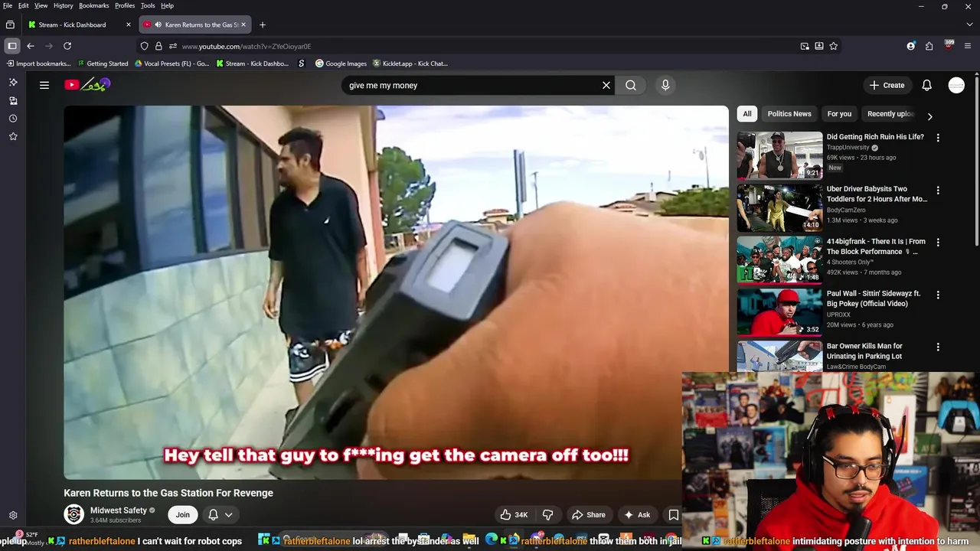Open Paul Wall Sittin' Sidewayz thumbnail

point(779,312)
